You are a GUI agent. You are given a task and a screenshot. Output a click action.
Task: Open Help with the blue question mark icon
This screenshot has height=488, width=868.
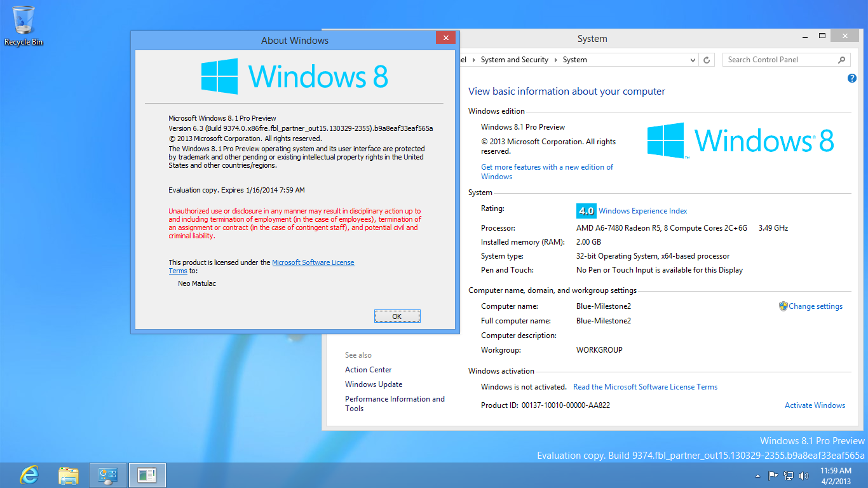pyautogui.click(x=852, y=78)
